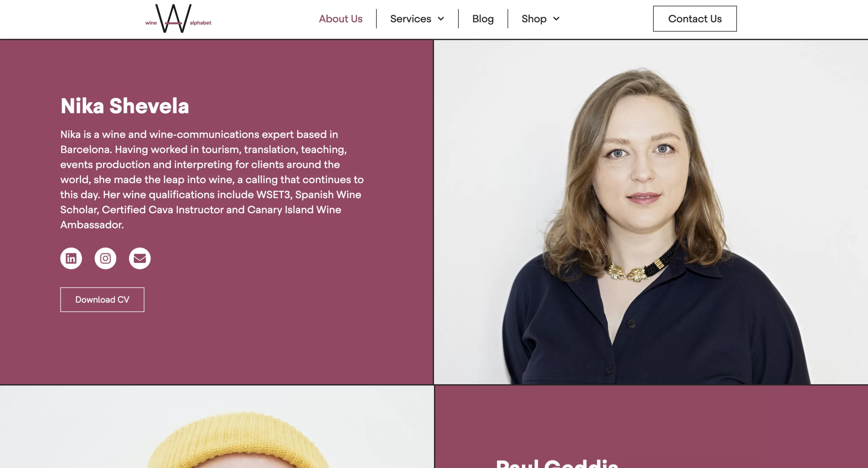Open Nika's Instagram profile icon
The width and height of the screenshot is (868, 468).
tap(105, 258)
